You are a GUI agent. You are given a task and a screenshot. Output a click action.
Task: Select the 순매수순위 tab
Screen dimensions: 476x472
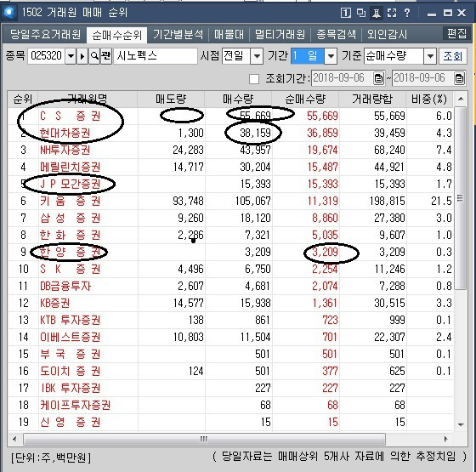pos(117,35)
